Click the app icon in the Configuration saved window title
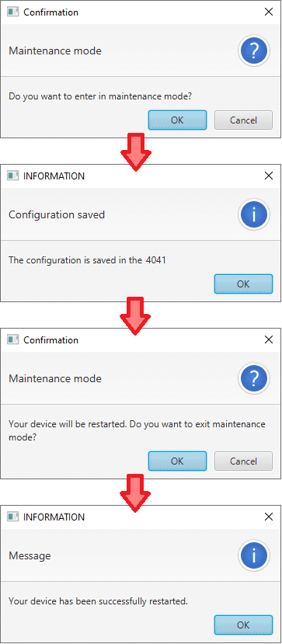Screen dimensions: 282x644 point(13,176)
